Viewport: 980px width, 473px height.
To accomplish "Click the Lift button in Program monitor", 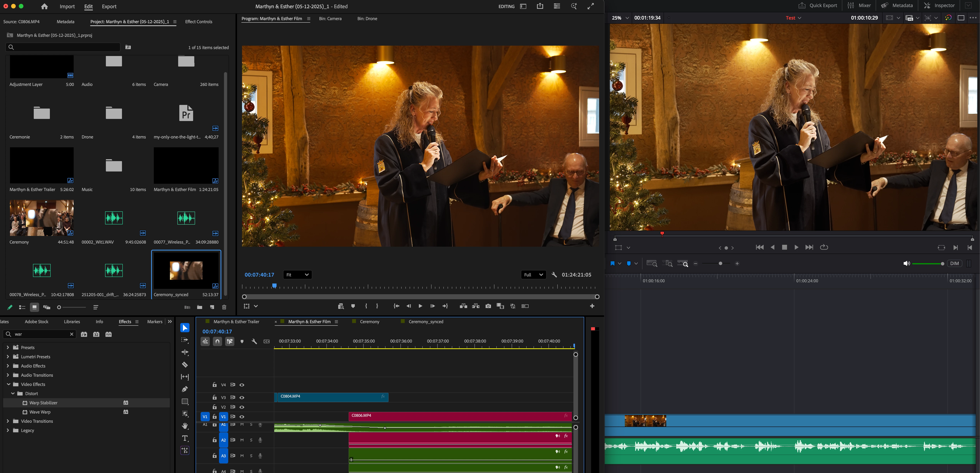I will 463,306.
